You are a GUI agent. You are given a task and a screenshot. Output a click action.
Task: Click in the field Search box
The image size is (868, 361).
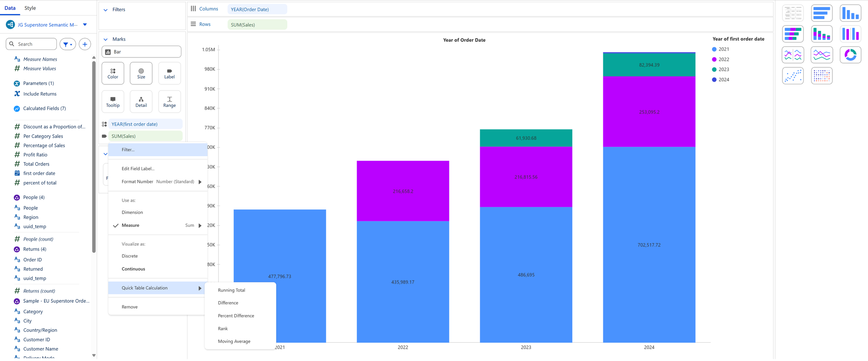tap(31, 44)
